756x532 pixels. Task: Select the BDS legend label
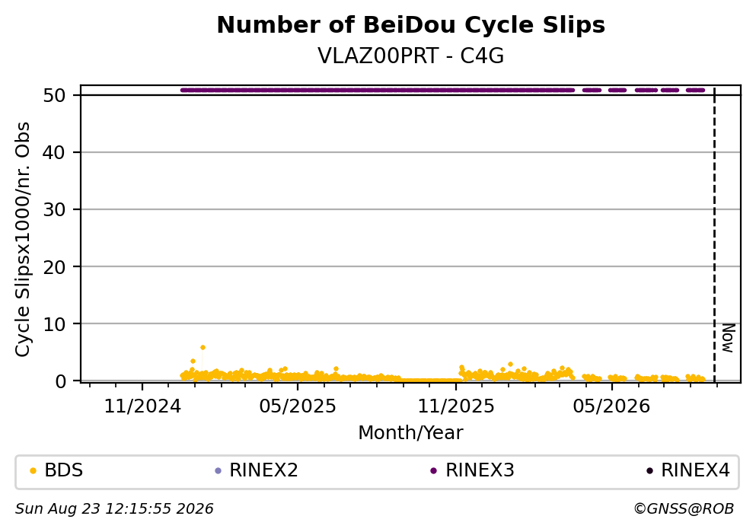tap(64, 470)
